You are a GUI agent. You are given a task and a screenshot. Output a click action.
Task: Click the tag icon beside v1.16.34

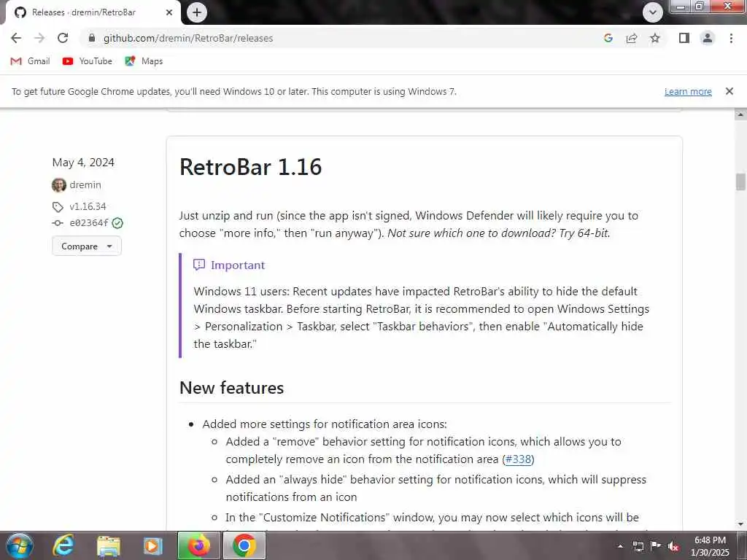tap(58, 206)
